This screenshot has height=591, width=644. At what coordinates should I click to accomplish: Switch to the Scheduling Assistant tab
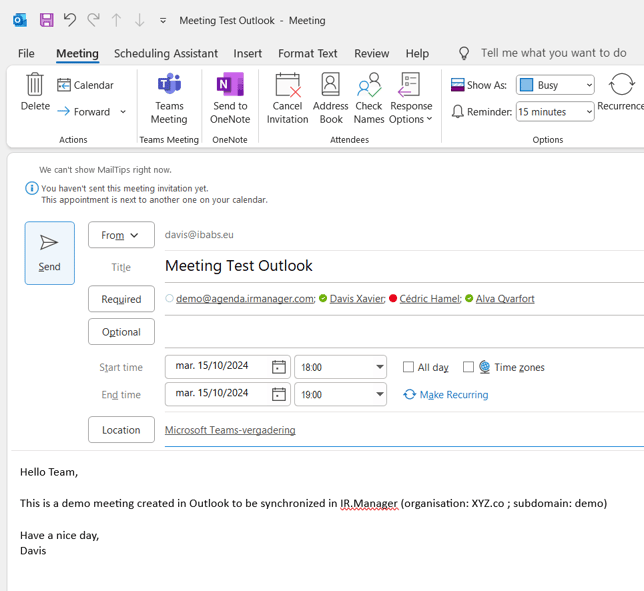(x=166, y=53)
